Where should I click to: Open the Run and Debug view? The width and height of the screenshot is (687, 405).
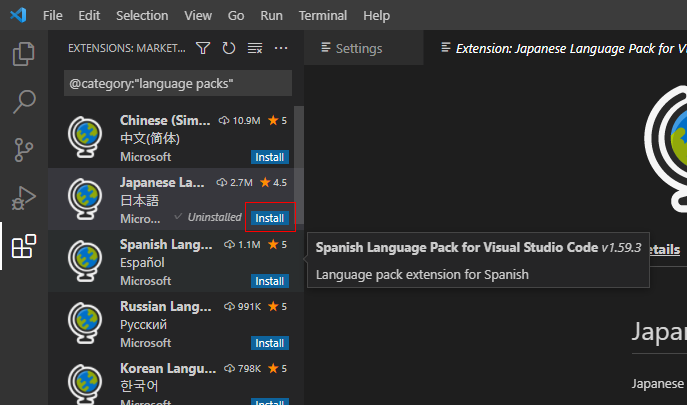click(x=24, y=198)
